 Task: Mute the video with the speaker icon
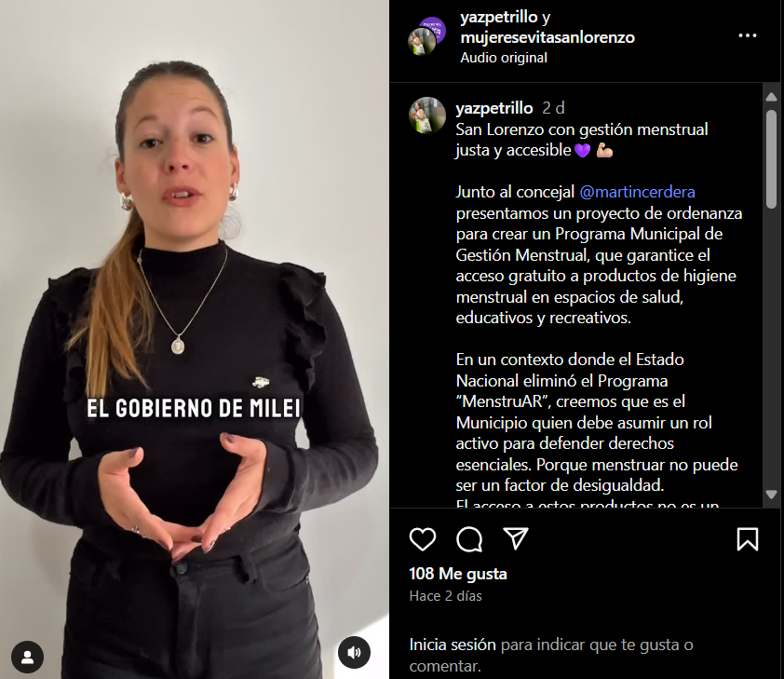(354, 652)
